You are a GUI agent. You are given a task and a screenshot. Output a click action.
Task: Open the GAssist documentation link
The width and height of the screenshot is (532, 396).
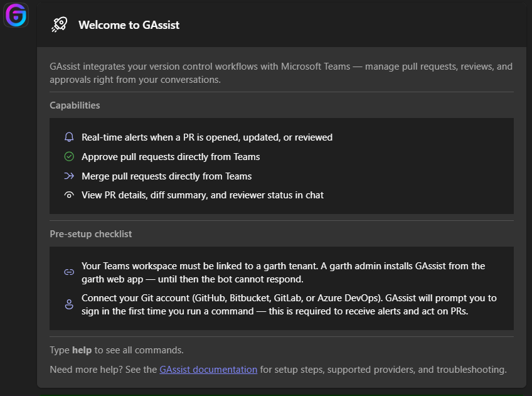coord(208,370)
